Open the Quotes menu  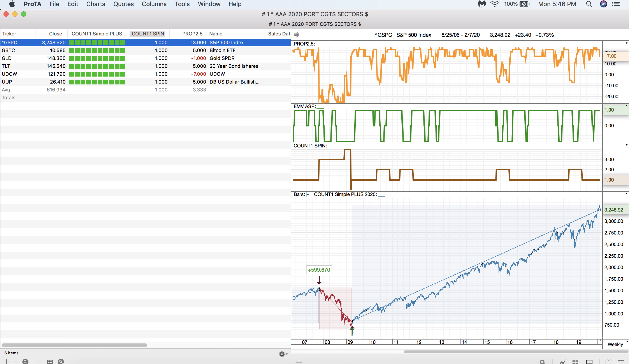coord(123,4)
